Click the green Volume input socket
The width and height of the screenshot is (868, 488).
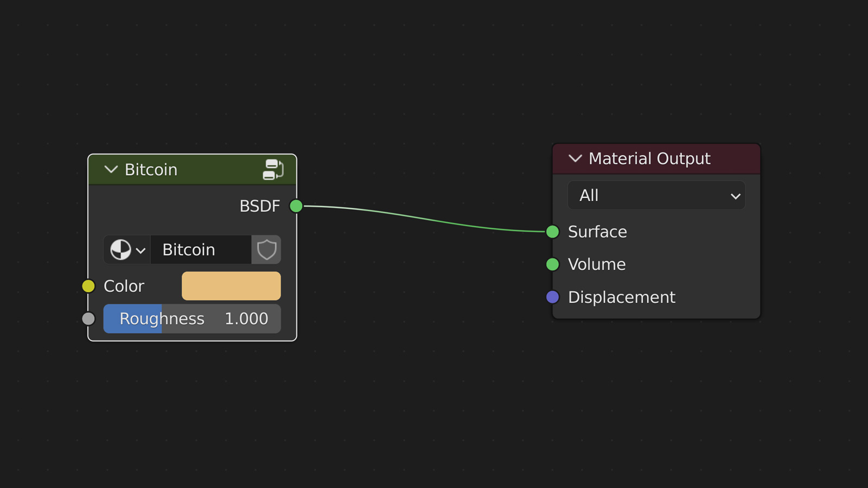[x=552, y=265]
